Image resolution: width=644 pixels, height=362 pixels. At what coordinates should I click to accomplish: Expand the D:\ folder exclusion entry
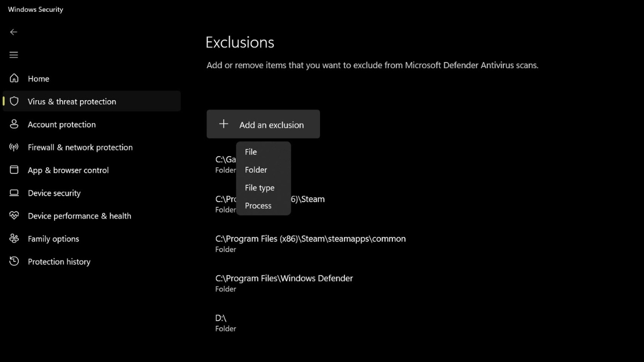[x=225, y=323]
